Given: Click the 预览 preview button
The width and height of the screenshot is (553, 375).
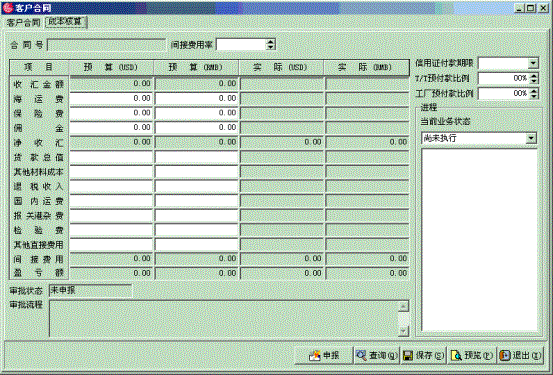Looking at the screenshot, I should tap(472, 355).
